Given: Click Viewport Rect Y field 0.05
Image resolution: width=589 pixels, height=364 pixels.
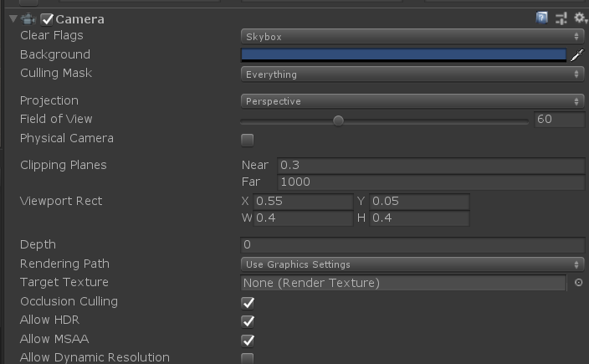Looking at the screenshot, I should pyautogui.click(x=420, y=202).
